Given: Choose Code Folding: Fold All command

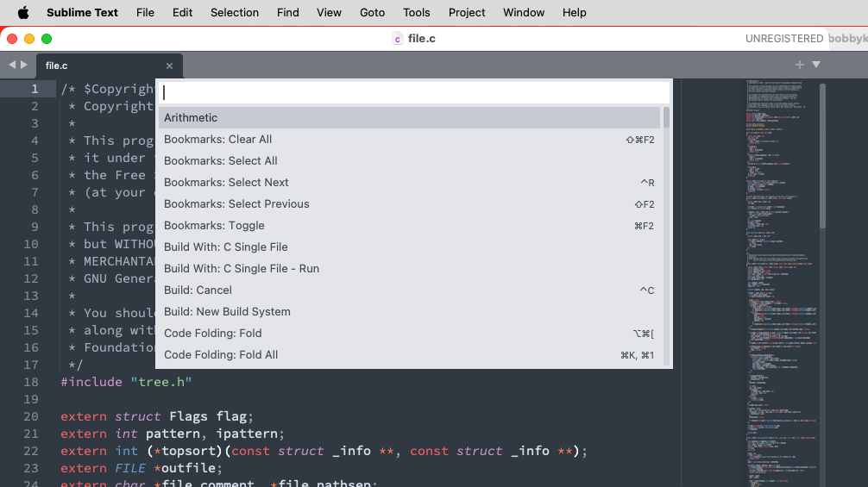Looking at the screenshot, I should pos(410,355).
